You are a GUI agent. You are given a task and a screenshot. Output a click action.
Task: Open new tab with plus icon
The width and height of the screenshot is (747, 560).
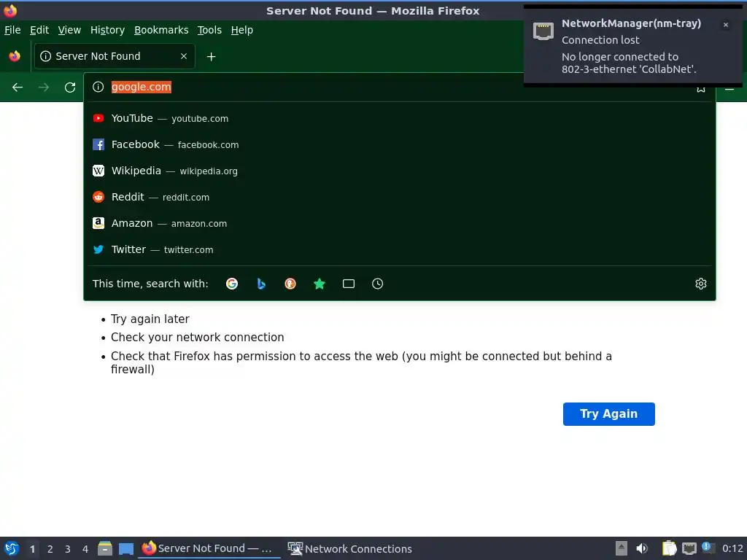coord(211,57)
